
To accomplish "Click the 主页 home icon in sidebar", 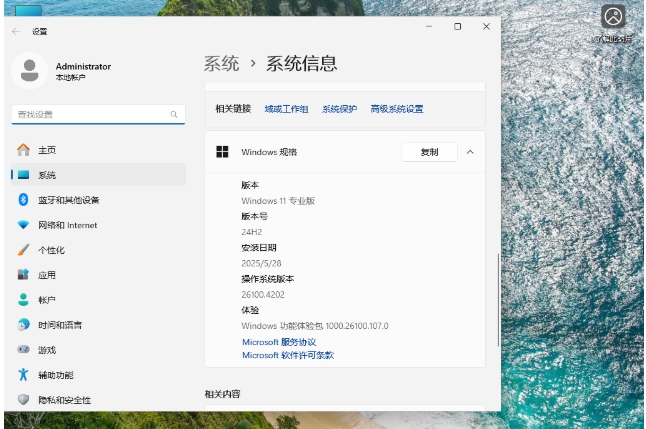I will coord(23,150).
